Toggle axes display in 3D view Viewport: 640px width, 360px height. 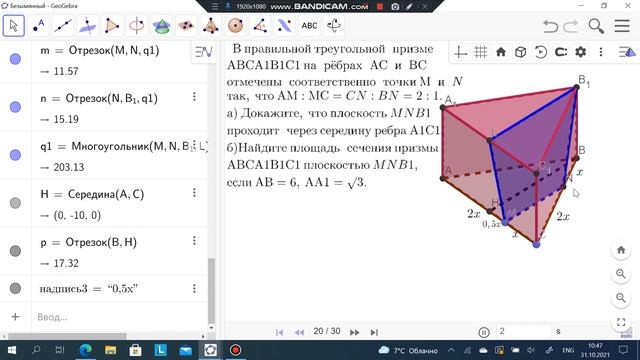(460, 52)
